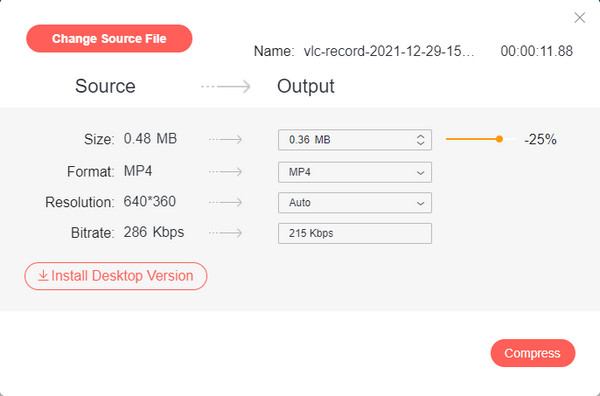The width and height of the screenshot is (600, 396).
Task: Open the output Format dropdown showing MP4
Action: tap(355, 172)
